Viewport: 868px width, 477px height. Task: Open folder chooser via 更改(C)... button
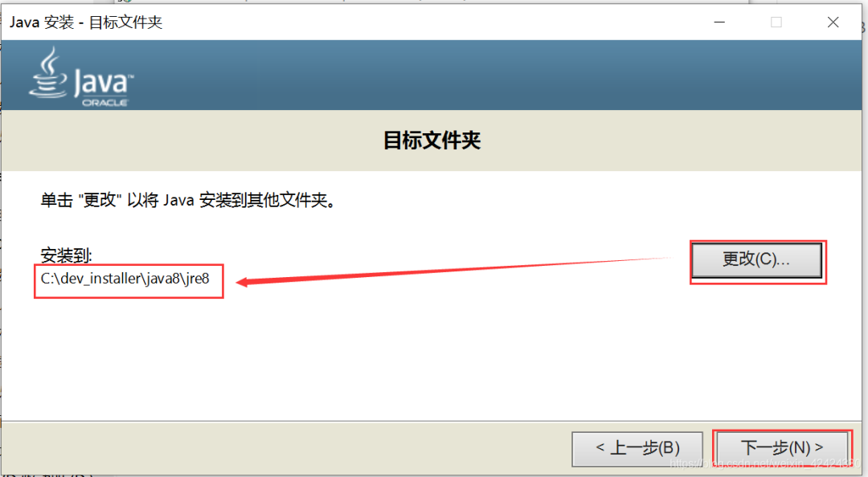[x=757, y=260]
